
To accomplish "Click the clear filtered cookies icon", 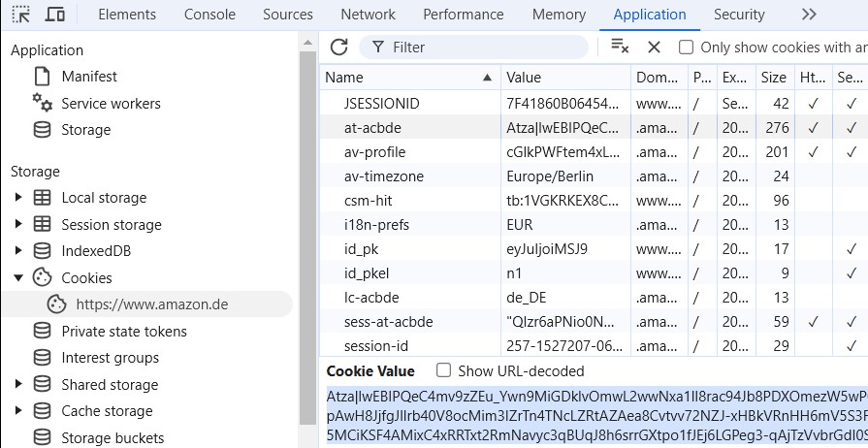I will pyautogui.click(x=620, y=47).
